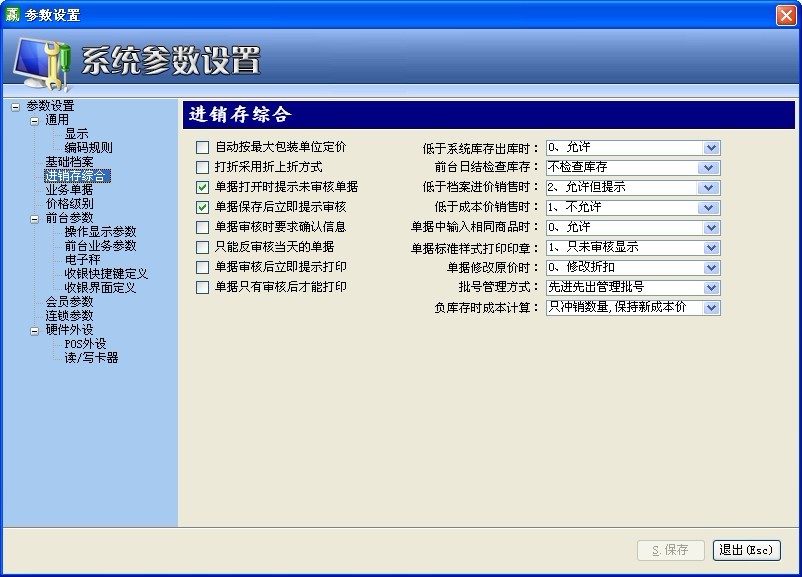Open 单据标准样式打印印章 dropdown
Viewport: 802px width, 577px height.
point(711,248)
